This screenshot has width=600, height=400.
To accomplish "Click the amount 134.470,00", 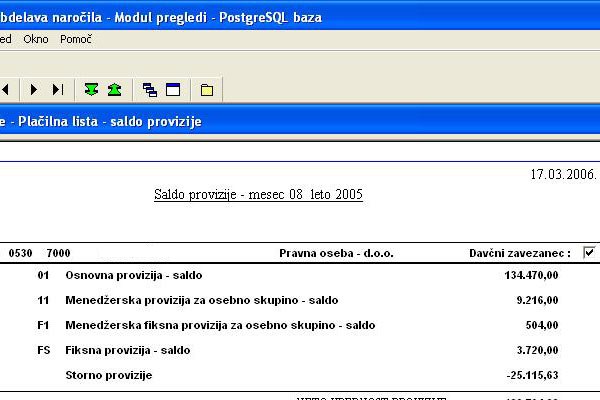I will pyautogui.click(x=531, y=275).
